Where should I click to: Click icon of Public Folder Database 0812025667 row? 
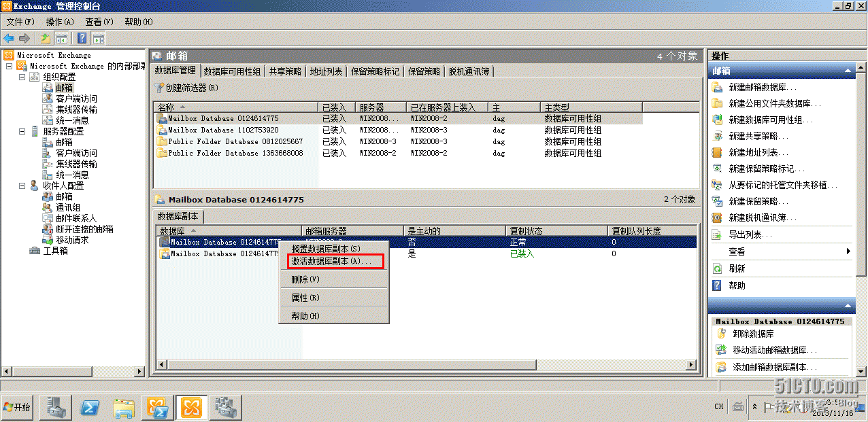tap(162, 141)
